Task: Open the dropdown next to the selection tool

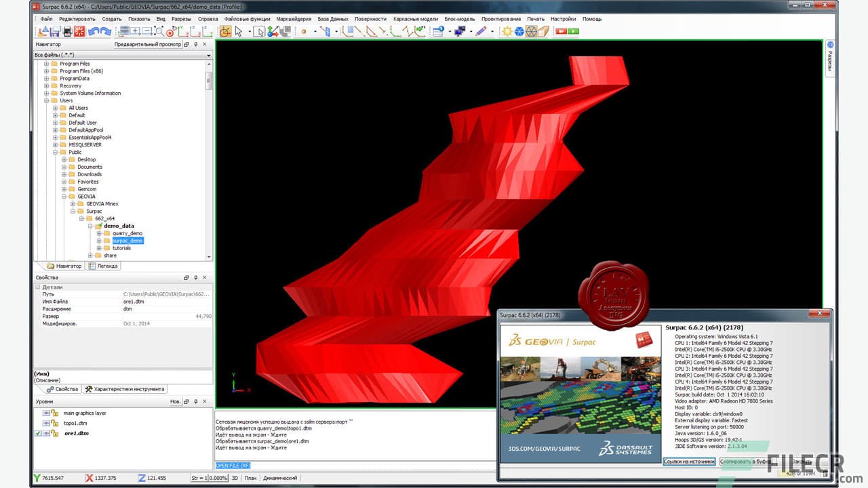Action: pyautogui.click(x=250, y=31)
